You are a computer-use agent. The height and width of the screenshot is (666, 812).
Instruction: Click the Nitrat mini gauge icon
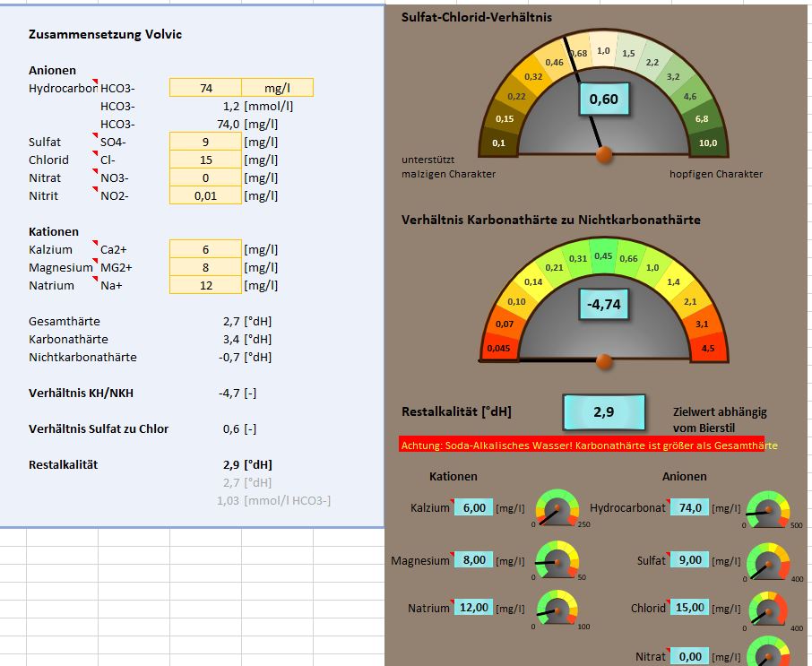pyautogui.click(x=767, y=653)
